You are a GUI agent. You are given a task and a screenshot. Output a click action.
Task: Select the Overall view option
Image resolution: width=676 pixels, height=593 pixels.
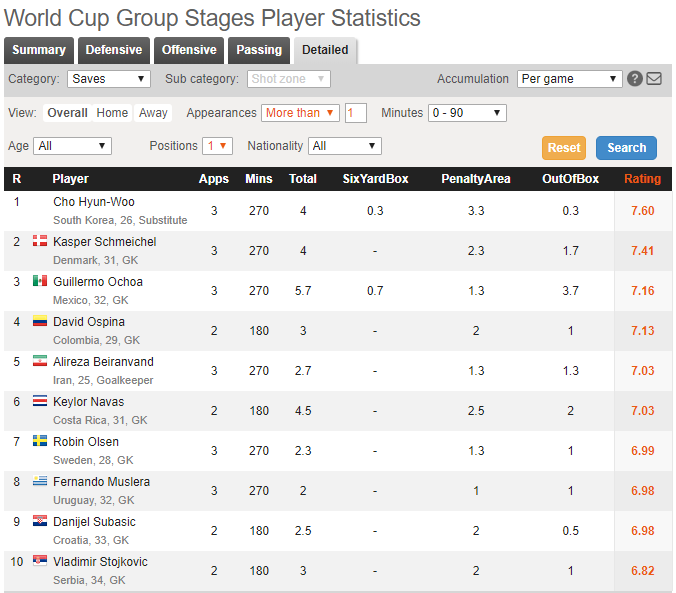(x=67, y=113)
